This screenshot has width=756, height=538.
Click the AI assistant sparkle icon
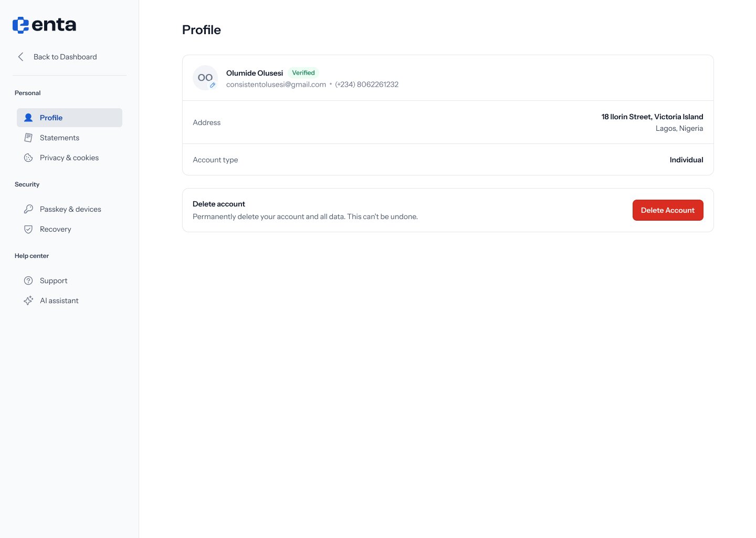point(28,301)
